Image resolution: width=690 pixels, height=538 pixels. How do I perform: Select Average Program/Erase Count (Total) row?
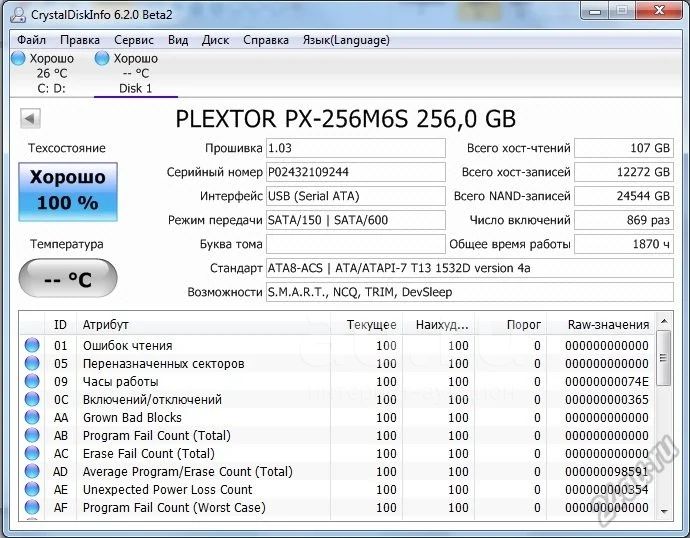coord(337,472)
